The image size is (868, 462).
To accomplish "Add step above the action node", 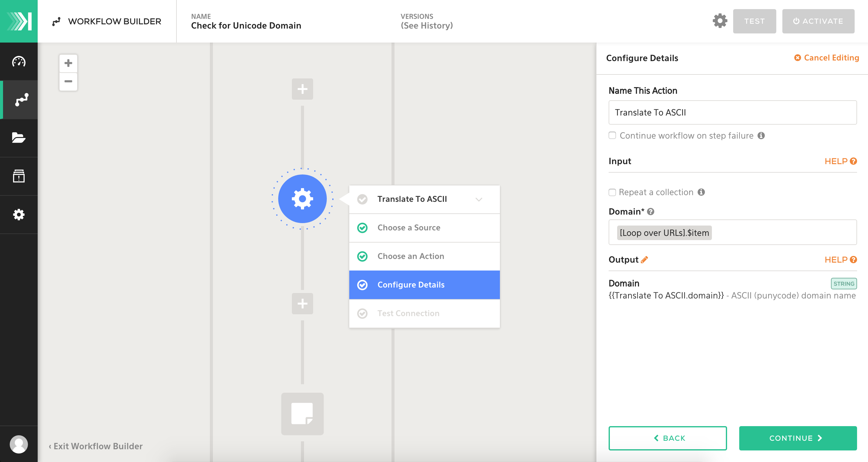I will [x=302, y=89].
